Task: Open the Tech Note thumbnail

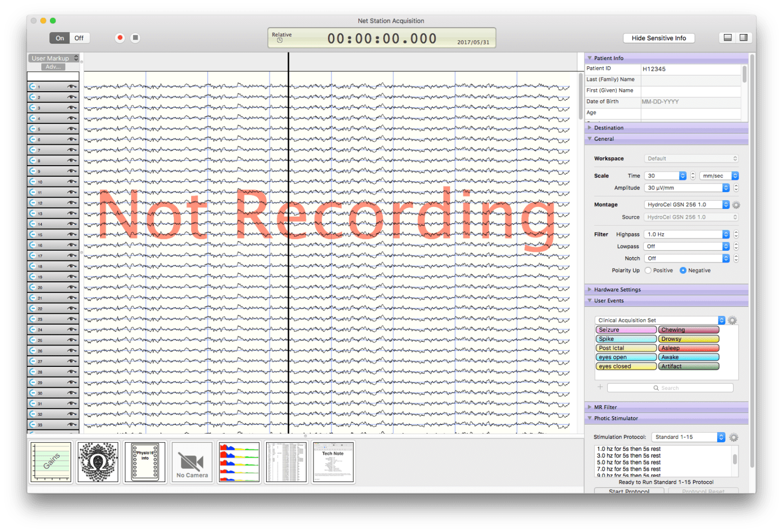Action: pyautogui.click(x=333, y=462)
